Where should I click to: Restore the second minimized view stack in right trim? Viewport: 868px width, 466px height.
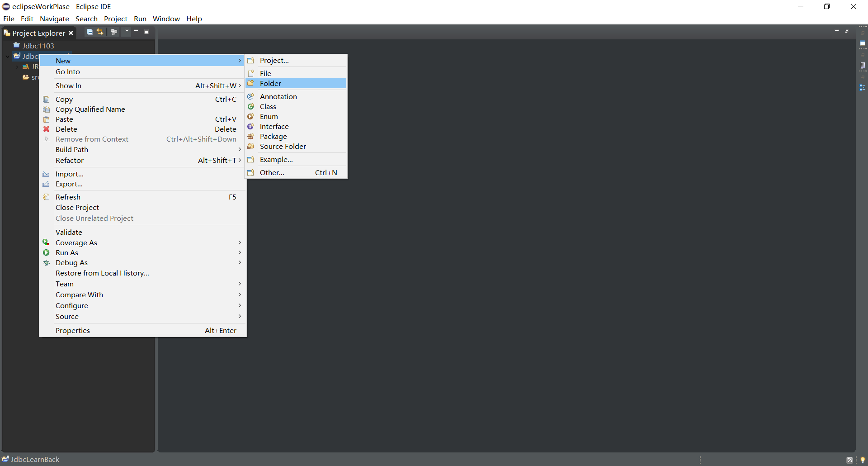pos(863,56)
